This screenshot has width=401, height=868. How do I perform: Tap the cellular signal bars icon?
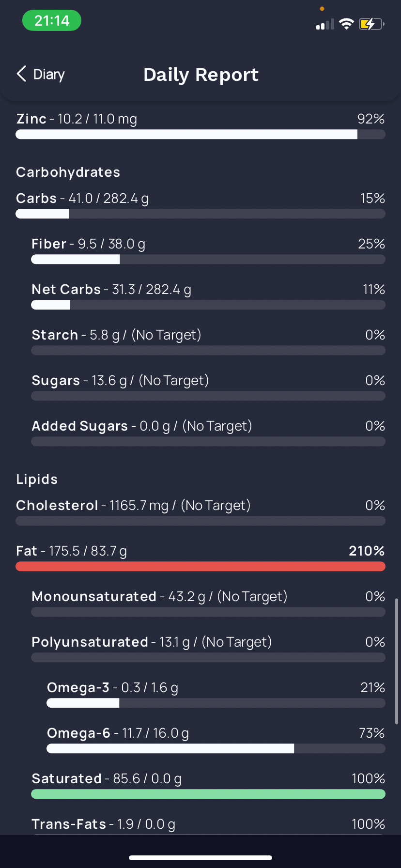[x=325, y=24]
